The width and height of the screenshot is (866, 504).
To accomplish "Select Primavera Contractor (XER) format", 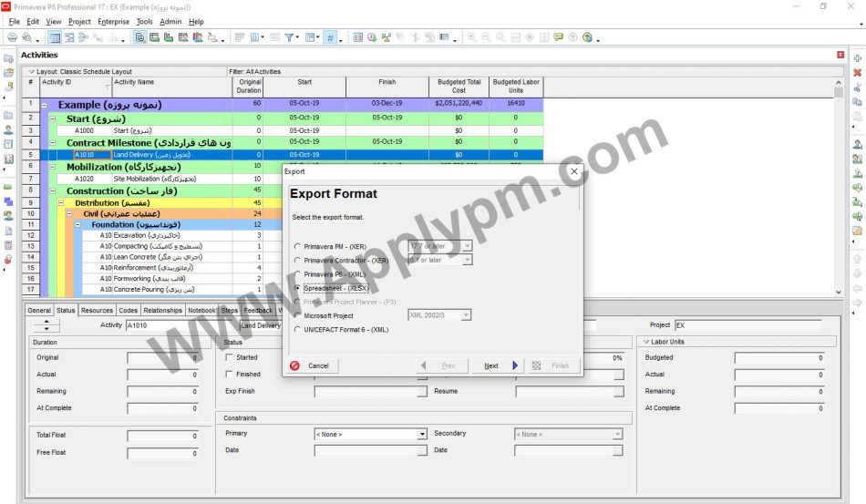I will (x=298, y=260).
